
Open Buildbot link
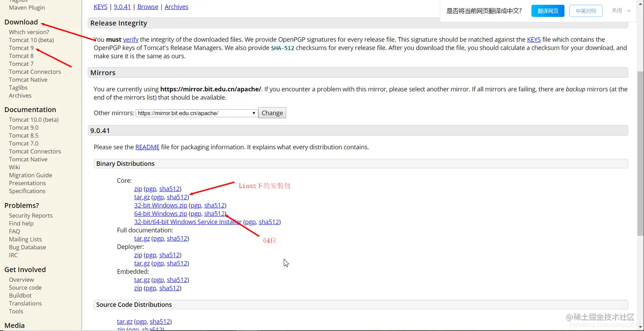tap(20, 296)
